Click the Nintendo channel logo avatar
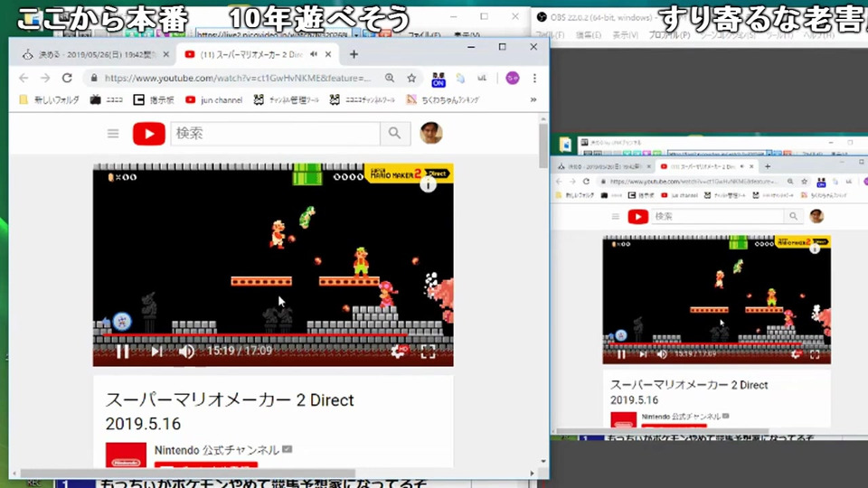Viewport: 868px width, 488px height. [x=127, y=455]
